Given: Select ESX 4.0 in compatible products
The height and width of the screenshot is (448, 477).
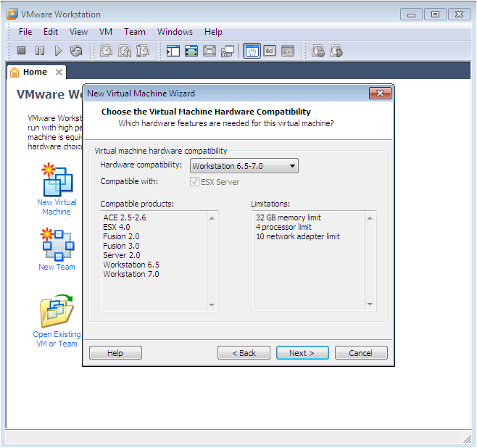Looking at the screenshot, I should pyautogui.click(x=117, y=227).
